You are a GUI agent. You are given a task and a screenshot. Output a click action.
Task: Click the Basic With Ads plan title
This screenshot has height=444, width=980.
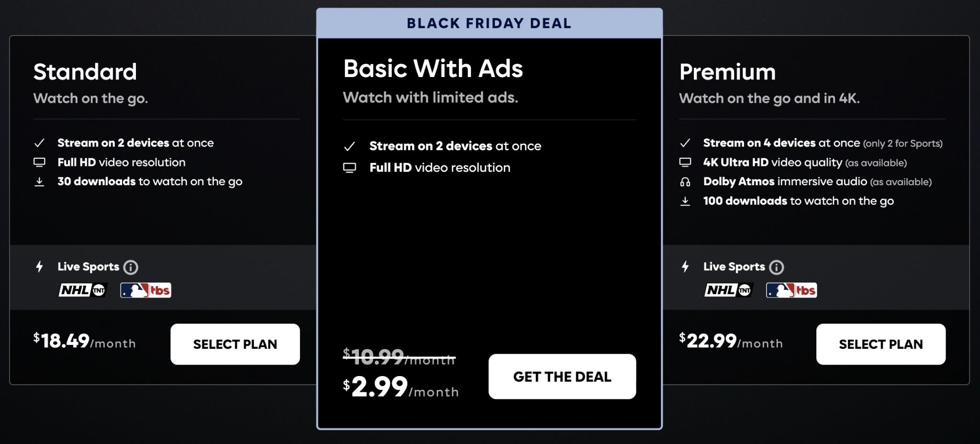433,68
